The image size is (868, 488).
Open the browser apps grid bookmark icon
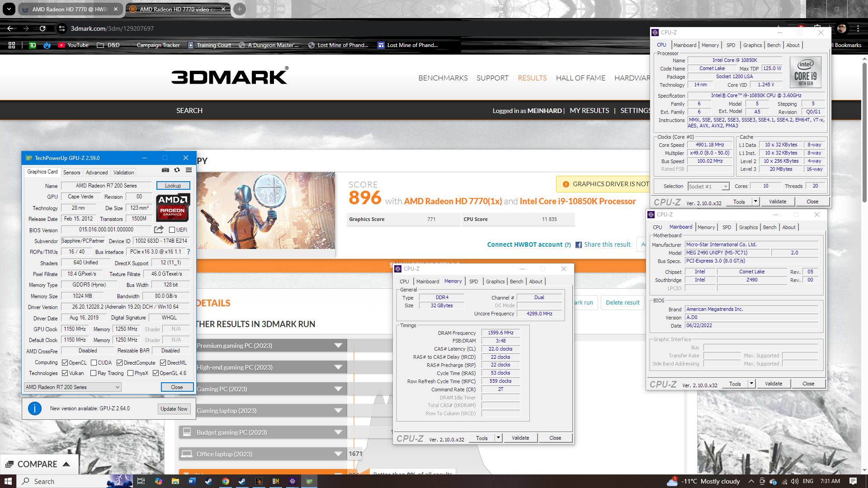12,45
